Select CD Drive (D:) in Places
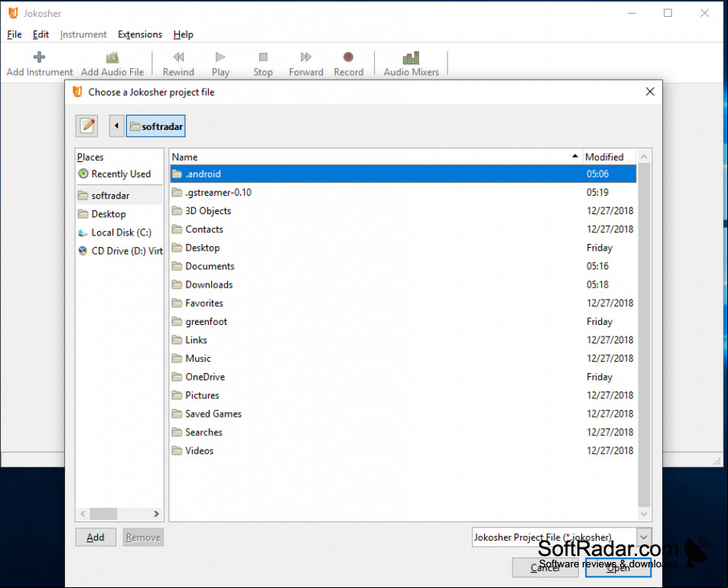728x588 pixels. point(120,251)
